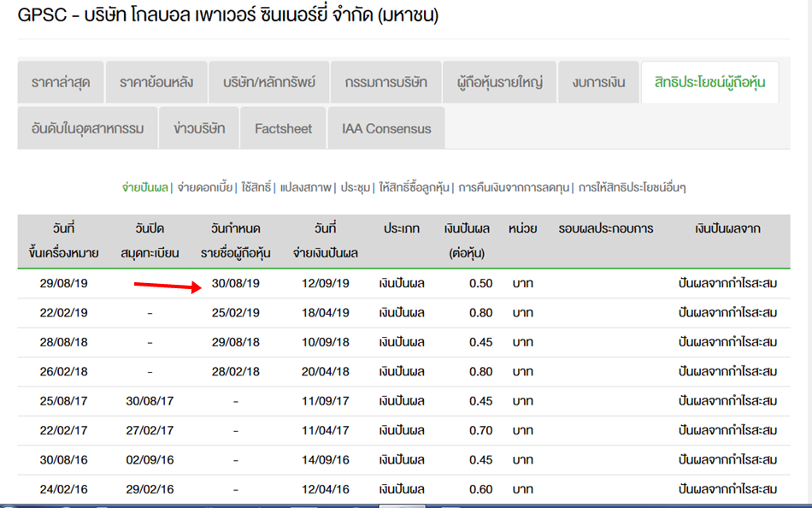Click the 30/08/16 date cell

64,460
